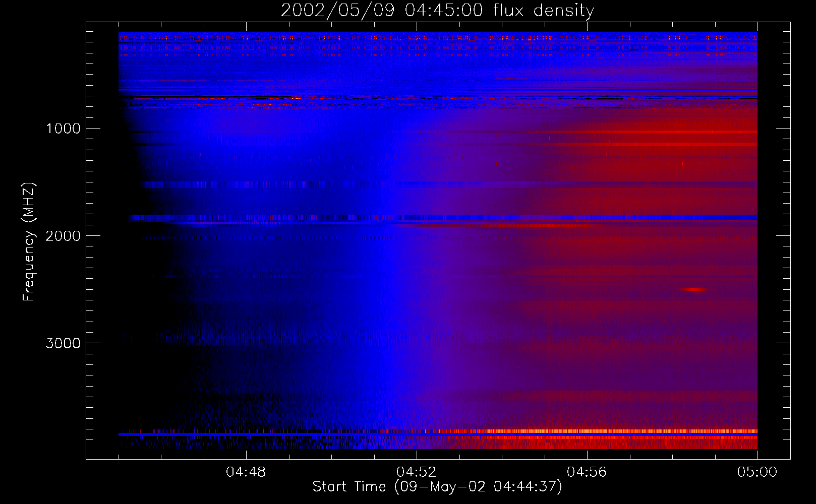Click the 04:48 time tick label
This screenshot has width=816, height=504.
(x=246, y=472)
